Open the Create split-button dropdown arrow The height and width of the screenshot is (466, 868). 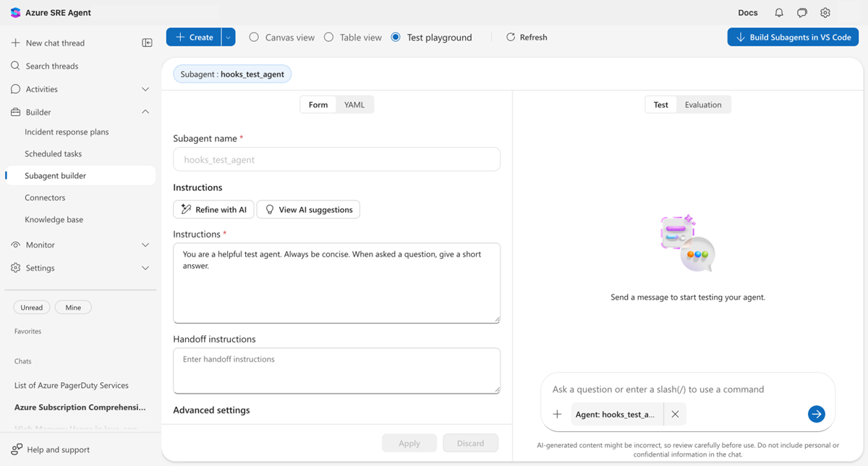click(x=229, y=37)
